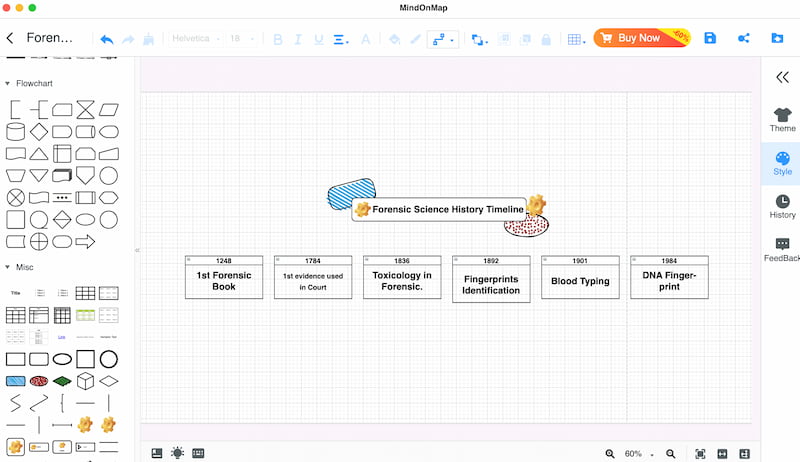Pick the 3D cube Misc shape
The width and height of the screenshot is (800, 462).
click(85, 381)
